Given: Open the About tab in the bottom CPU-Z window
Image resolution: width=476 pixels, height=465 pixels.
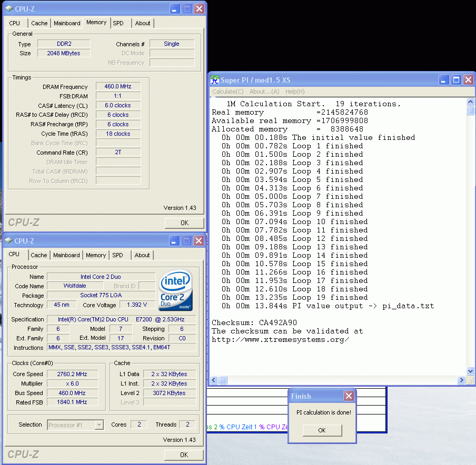Looking at the screenshot, I should (142, 256).
